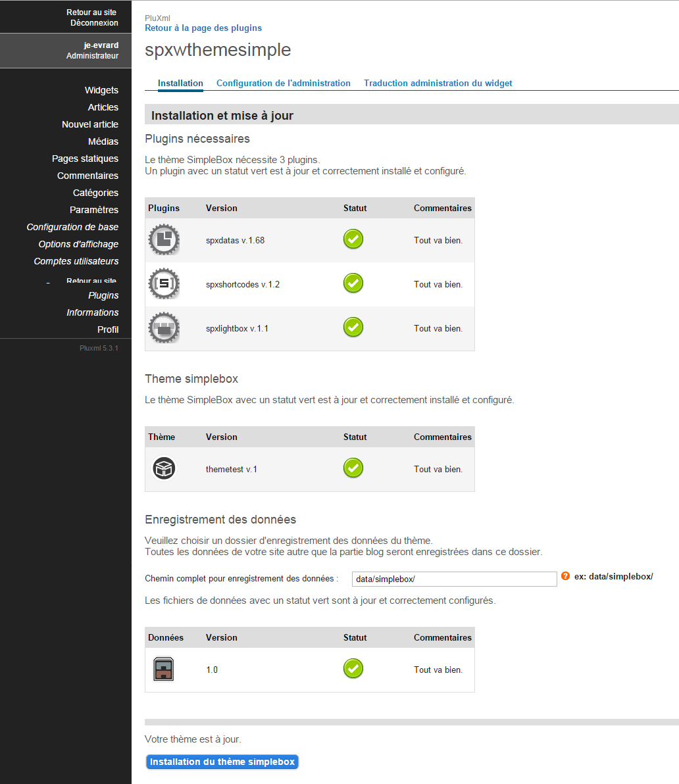Viewport: 679px width, 784px height.
Task: Follow Retour à la page des plugins link
Action: [203, 28]
